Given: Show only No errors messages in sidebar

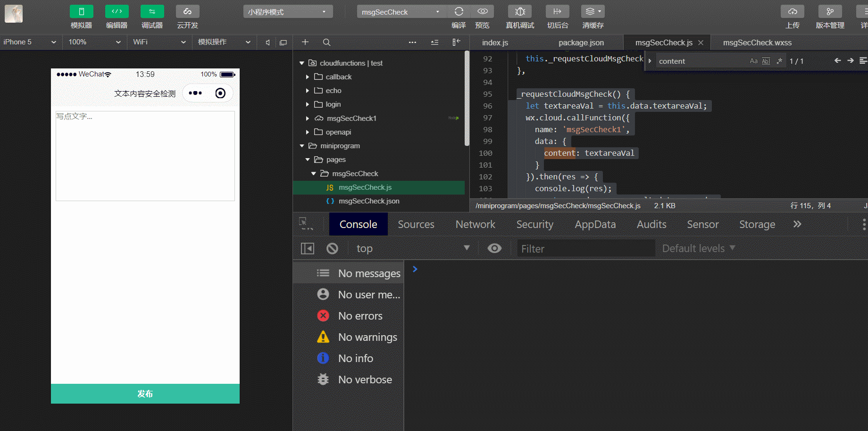Looking at the screenshot, I should pyautogui.click(x=349, y=316).
